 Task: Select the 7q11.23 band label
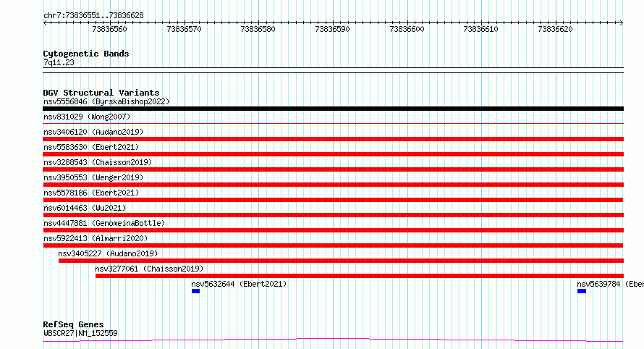59,62
